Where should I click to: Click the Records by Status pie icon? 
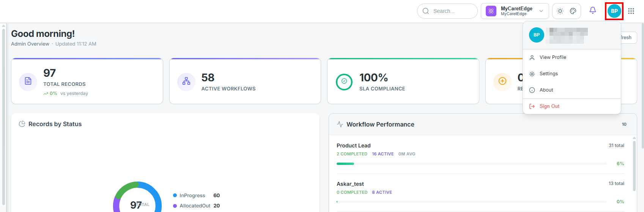[22, 124]
